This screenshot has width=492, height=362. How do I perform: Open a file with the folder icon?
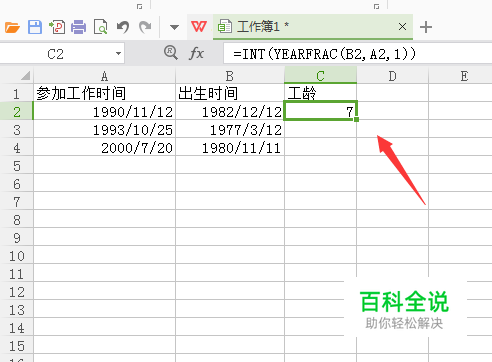pyautogui.click(x=12, y=27)
